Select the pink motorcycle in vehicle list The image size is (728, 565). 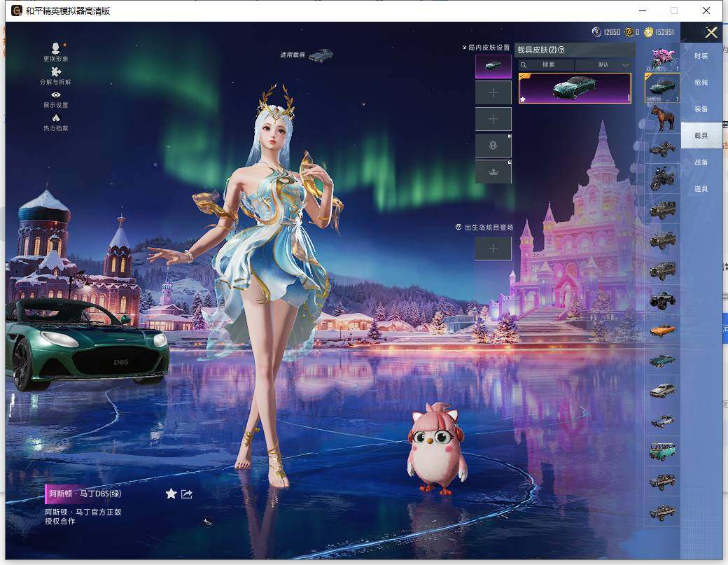click(662, 59)
